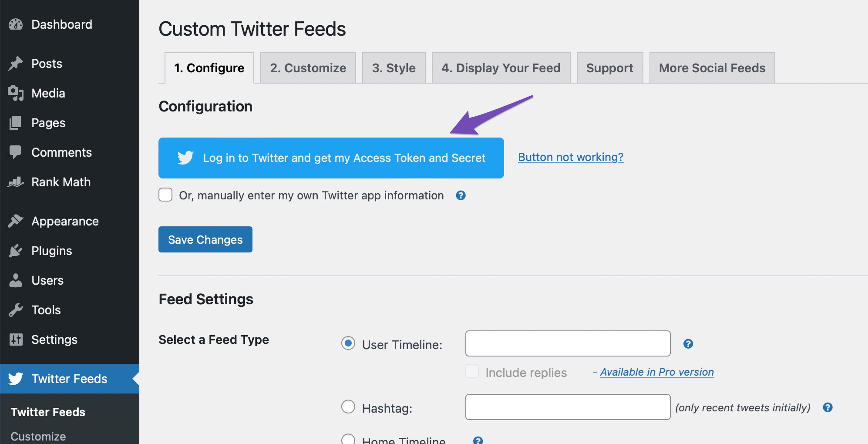Open Customize submenu entry
The height and width of the screenshot is (444, 868).
click(x=38, y=436)
